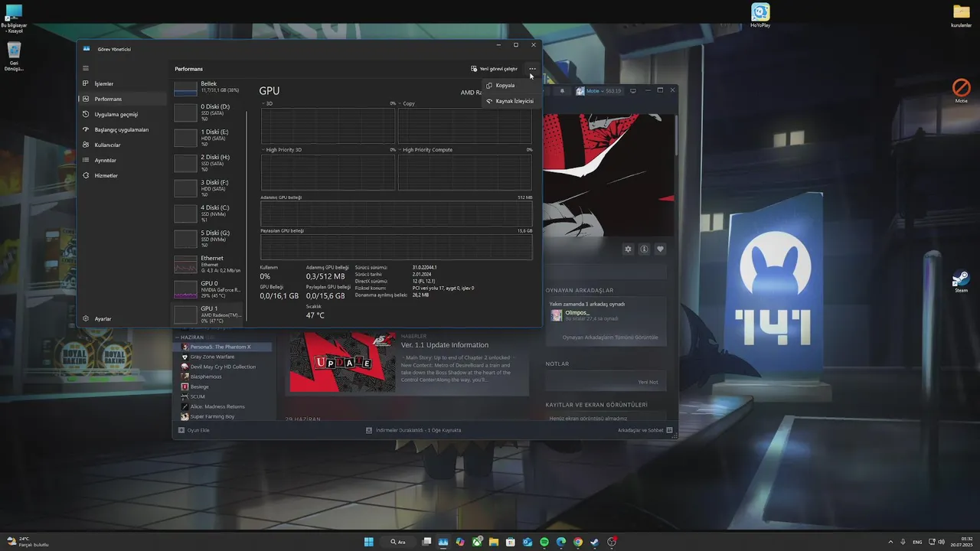
Task: Click the taskbar Ara search box
Action: [399, 542]
